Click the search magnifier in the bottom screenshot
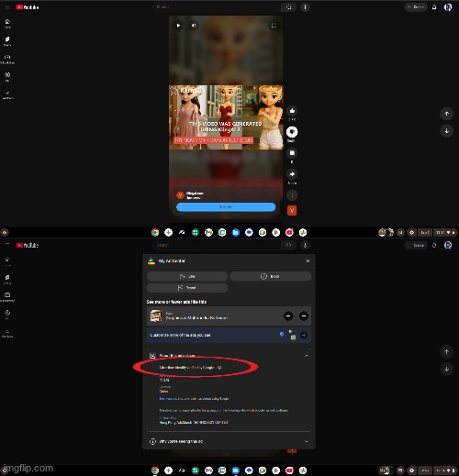This screenshot has height=476, width=459. click(x=288, y=245)
